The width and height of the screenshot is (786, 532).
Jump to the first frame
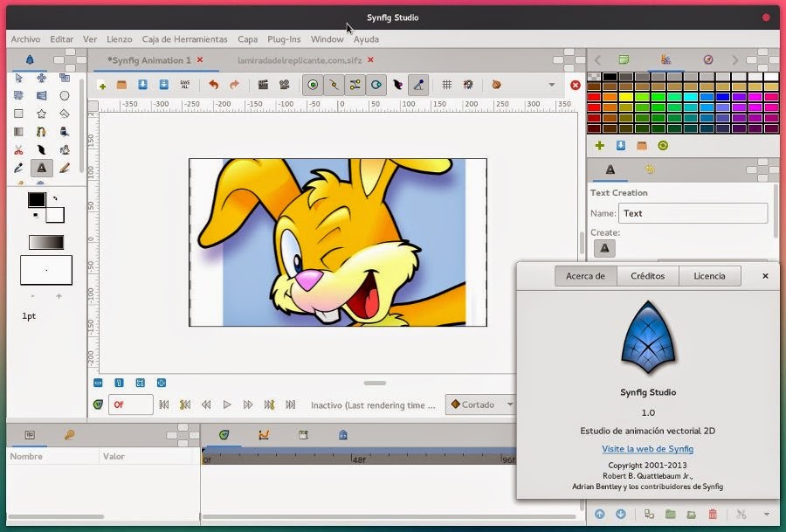click(164, 404)
